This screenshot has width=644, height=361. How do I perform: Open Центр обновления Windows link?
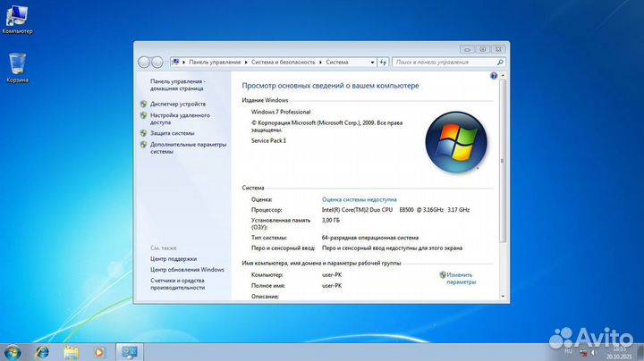click(187, 270)
